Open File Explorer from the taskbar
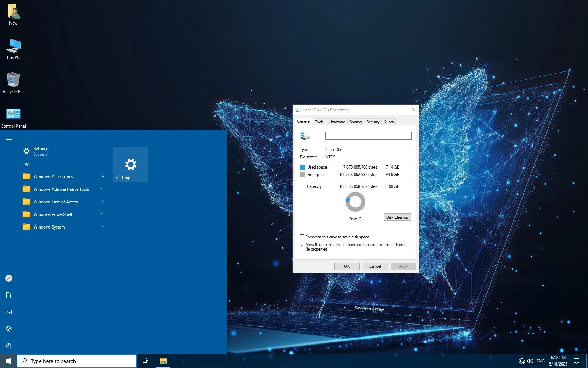This screenshot has width=588, height=368. [x=163, y=361]
